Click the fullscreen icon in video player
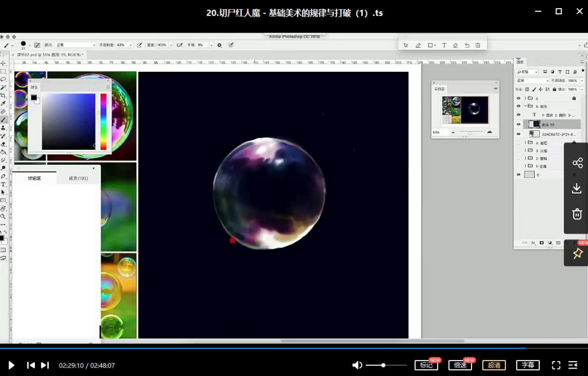The width and height of the screenshot is (588, 376). point(556,365)
